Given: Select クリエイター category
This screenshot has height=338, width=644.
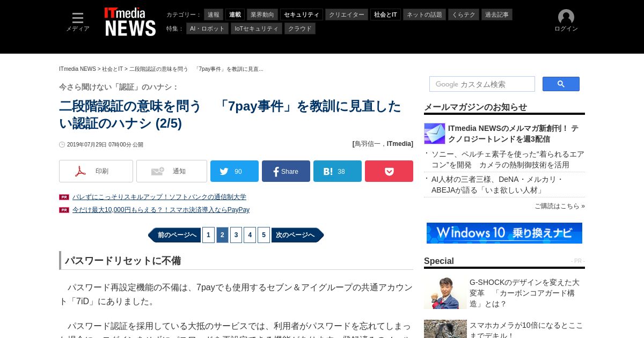Looking at the screenshot, I should tap(347, 14).
